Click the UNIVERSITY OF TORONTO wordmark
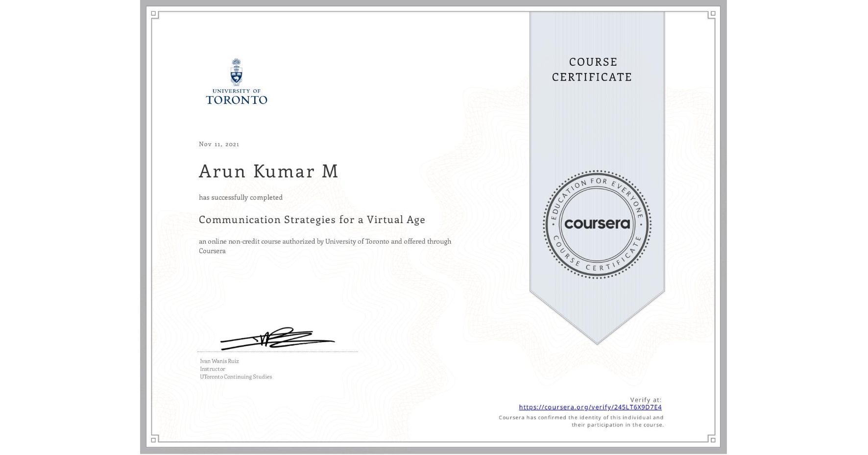Image resolution: width=868 pixels, height=455 pixels. coord(237,97)
